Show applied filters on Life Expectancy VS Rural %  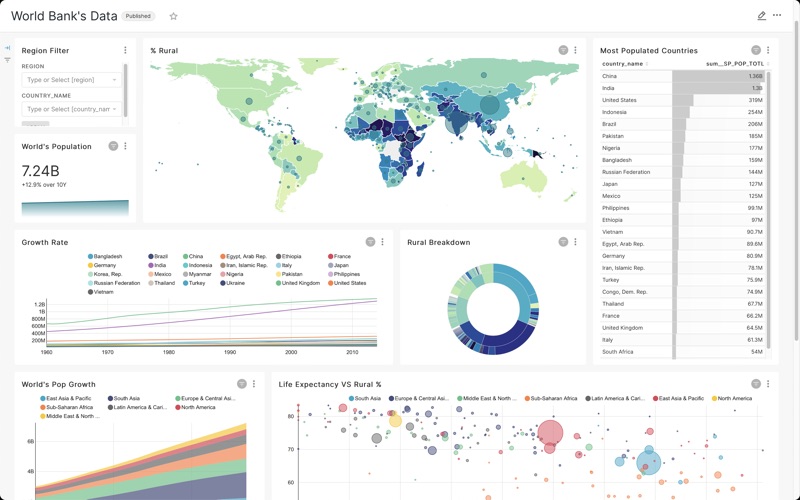coord(756,384)
